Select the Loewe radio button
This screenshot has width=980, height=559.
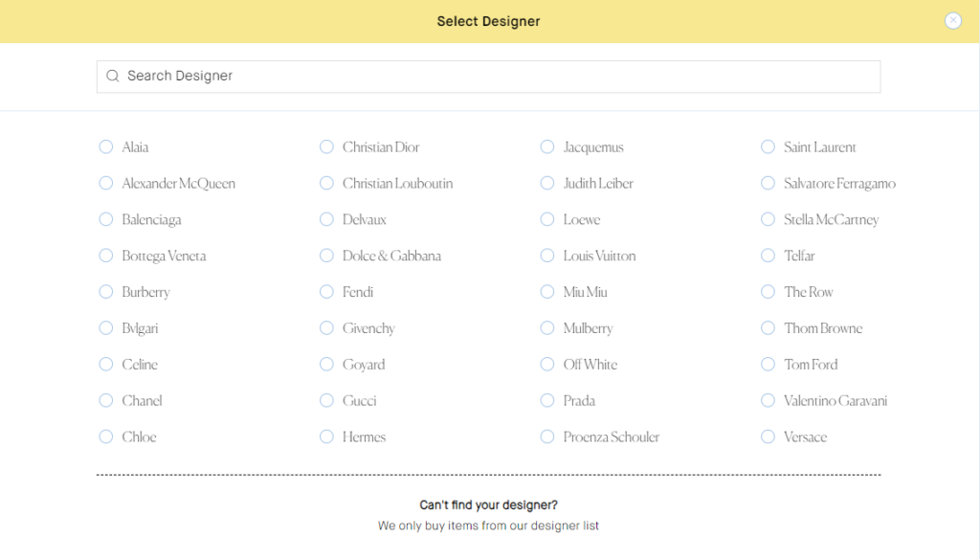[x=547, y=219]
